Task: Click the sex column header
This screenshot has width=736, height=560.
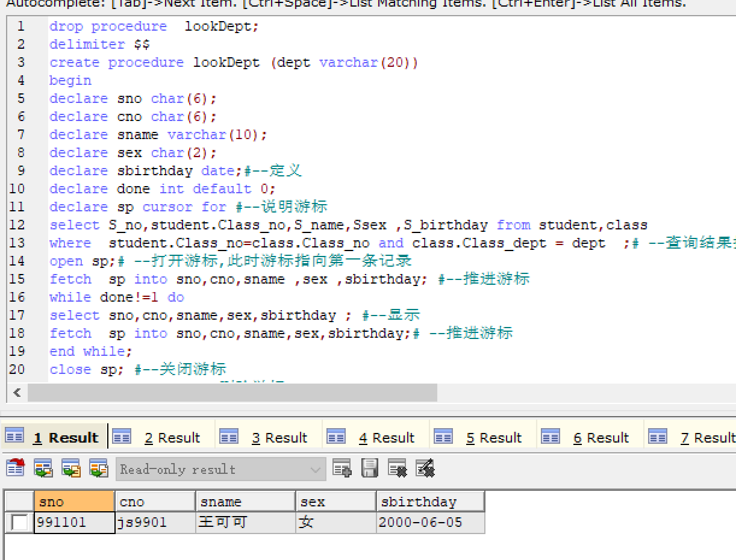Action: coord(336,502)
